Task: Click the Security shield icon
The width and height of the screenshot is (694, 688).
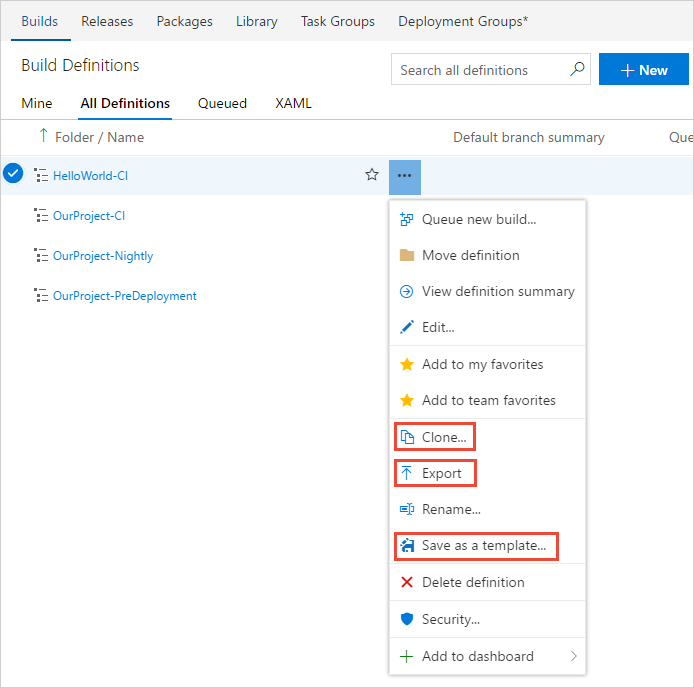Action: [407, 619]
